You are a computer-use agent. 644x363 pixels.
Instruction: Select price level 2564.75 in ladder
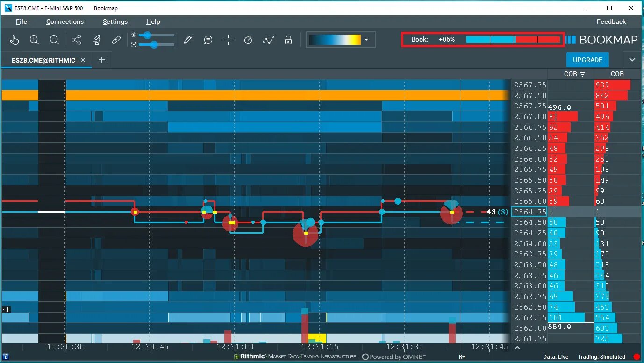coord(530,212)
